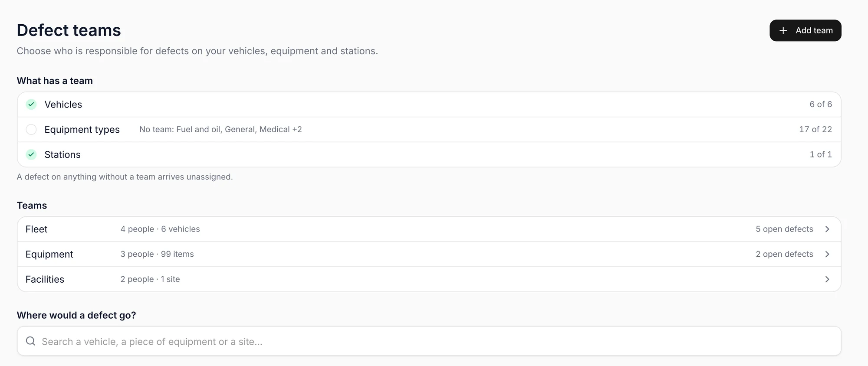Click the '1 of 1' count
The height and width of the screenshot is (366, 868).
tap(821, 155)
